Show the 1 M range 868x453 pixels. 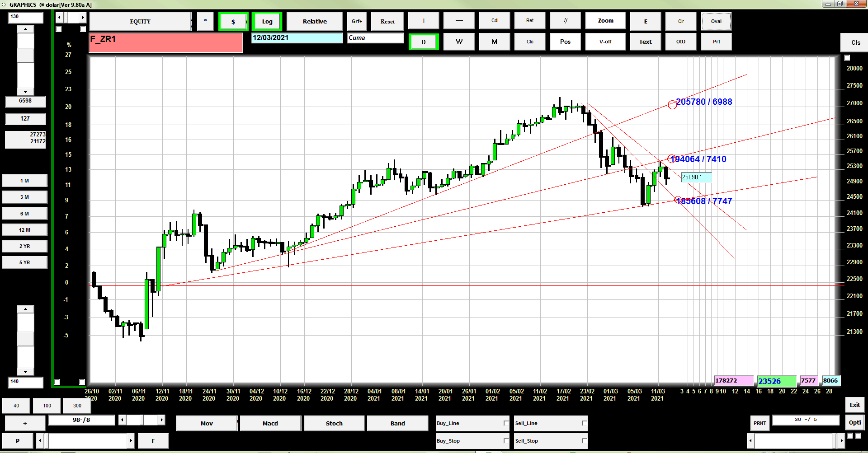click(x=24, y=181)
